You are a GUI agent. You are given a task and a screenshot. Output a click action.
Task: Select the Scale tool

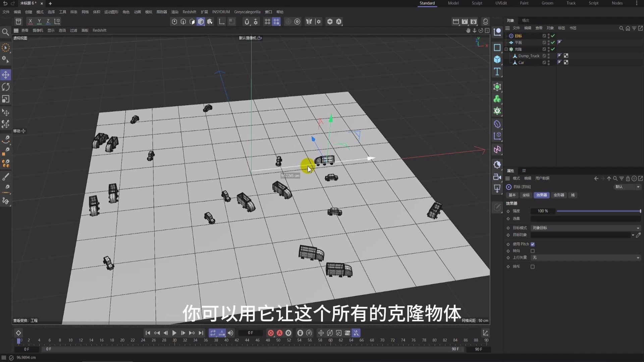coord(6,99)
